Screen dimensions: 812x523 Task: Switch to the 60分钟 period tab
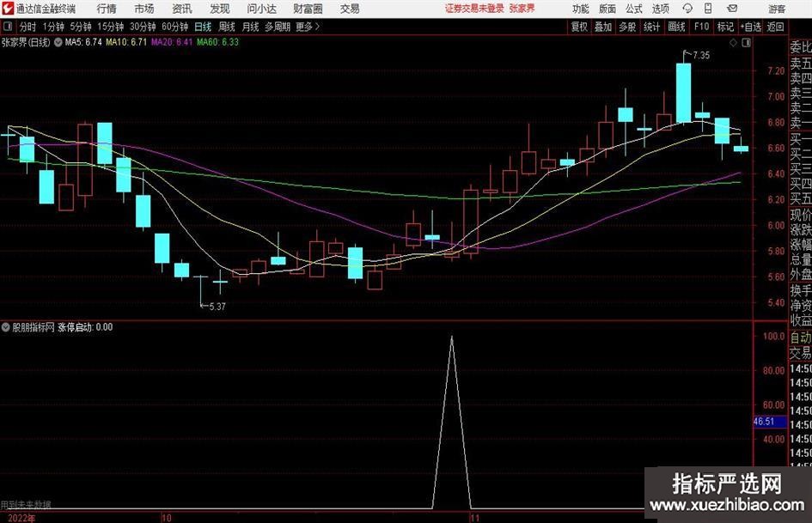[174, 27]
